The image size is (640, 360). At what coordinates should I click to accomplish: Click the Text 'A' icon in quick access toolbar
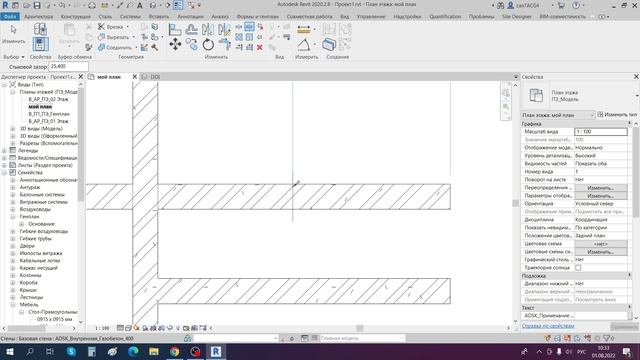pyautogui.click(x=140, y=5)
